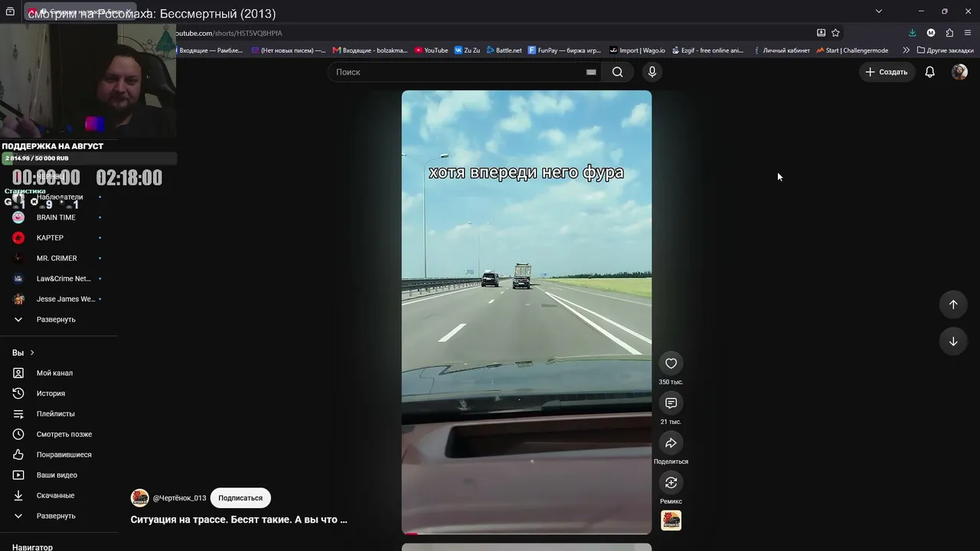Open YouTube notifications bell

point(929,72)
